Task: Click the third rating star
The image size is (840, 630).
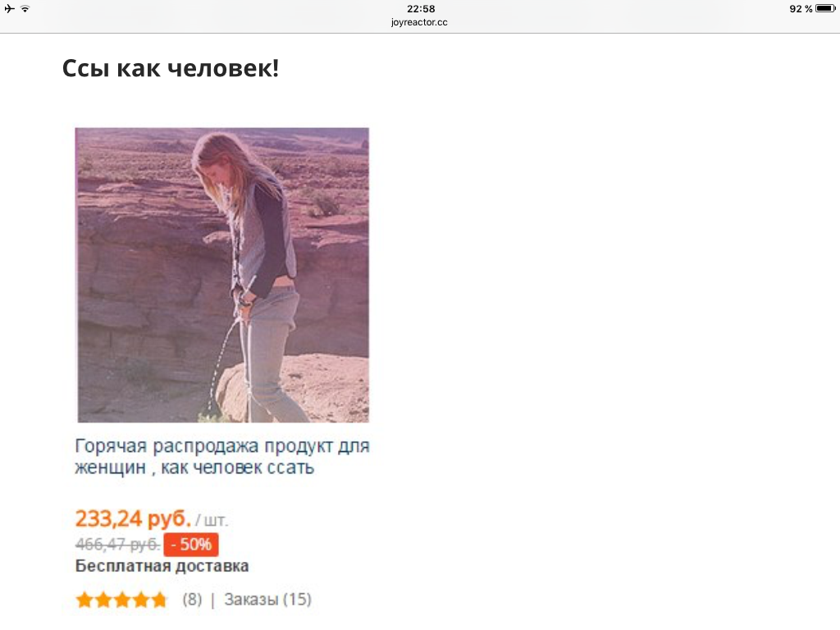Action: point(122,600)
